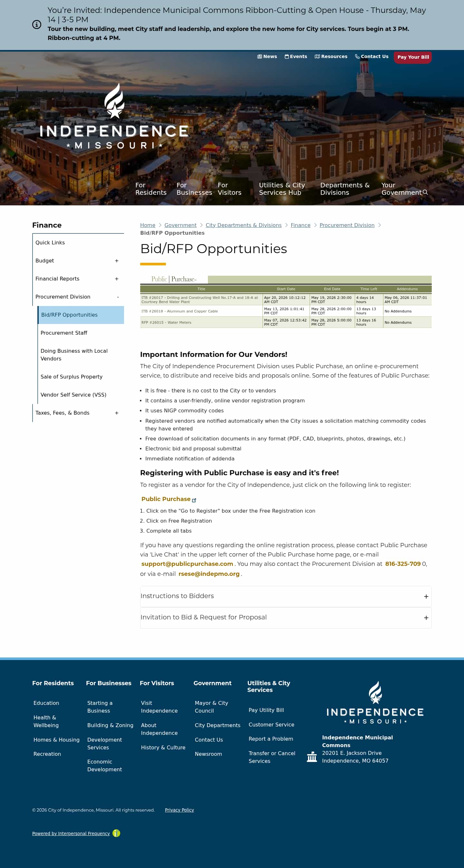Open Report a Problem footer link

tap(271, 739)
